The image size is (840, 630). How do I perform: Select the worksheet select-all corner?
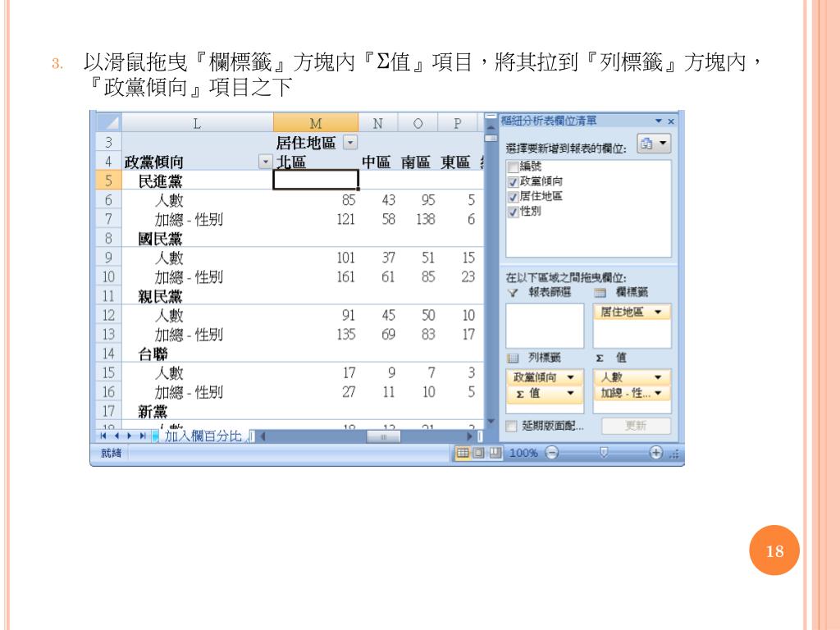pos(109,123)
